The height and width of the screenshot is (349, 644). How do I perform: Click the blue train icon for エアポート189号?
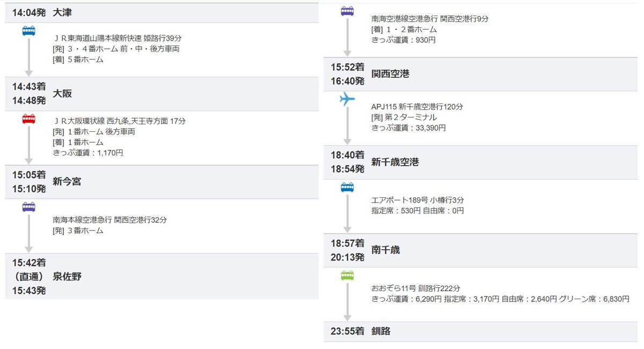coord(347,188)
